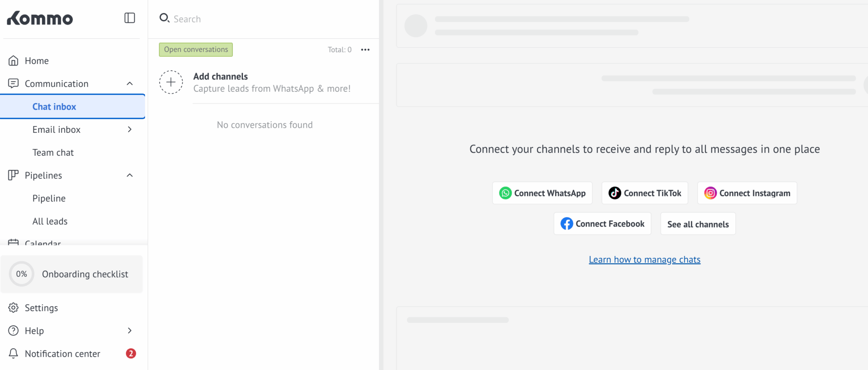Click the Settings gear icon

pyautogui.click(x=14, y=308)
